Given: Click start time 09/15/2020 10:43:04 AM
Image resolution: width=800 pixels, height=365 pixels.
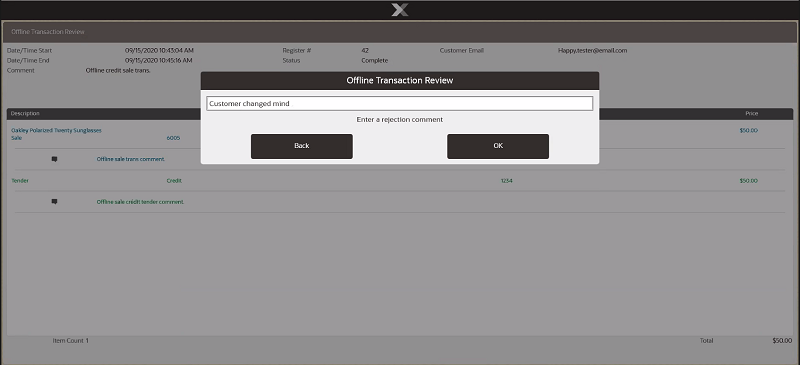Looking at the screenshot, I should click(159, 51).
